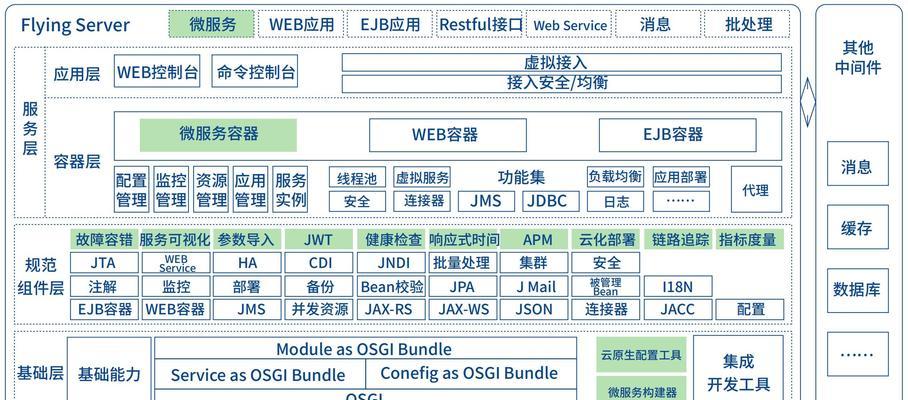The image size is (908, 400).
Task: Select the green '微服务' box
Action: pyautogui.click(x=212, y=24)
